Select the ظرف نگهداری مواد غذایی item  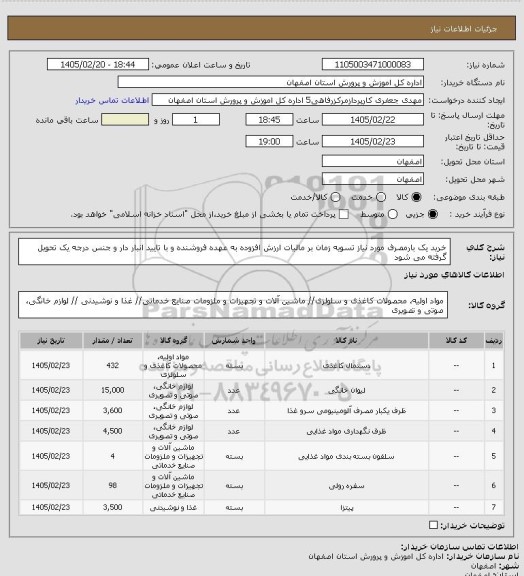pyautogui.click(x=347, y=431)
